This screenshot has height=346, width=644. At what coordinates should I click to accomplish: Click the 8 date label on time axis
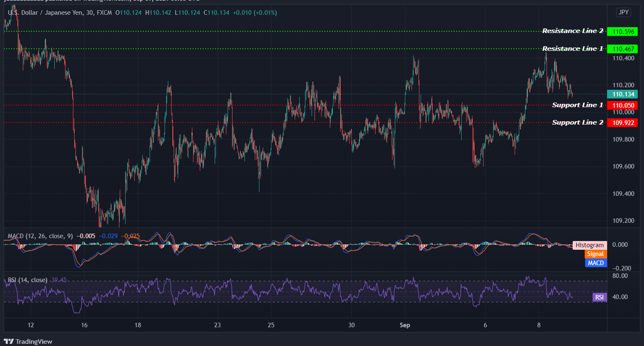pyautogui.click(x=538, y=325)
